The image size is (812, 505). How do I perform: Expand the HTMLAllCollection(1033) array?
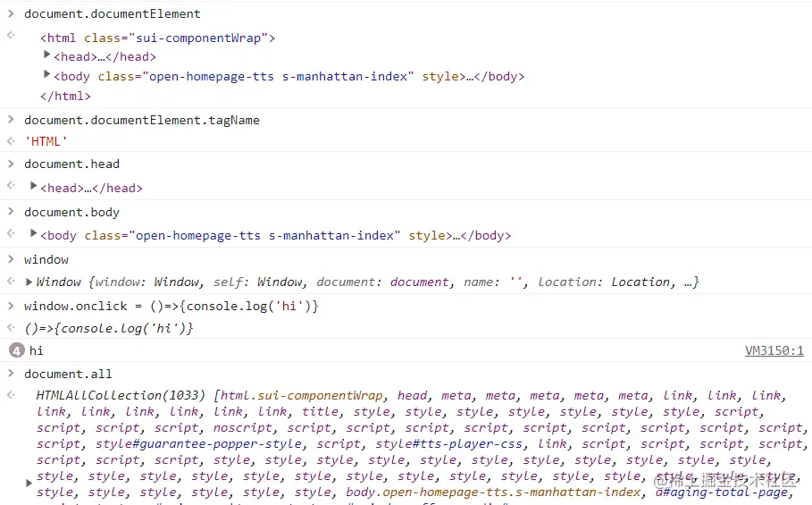[29, 484]
